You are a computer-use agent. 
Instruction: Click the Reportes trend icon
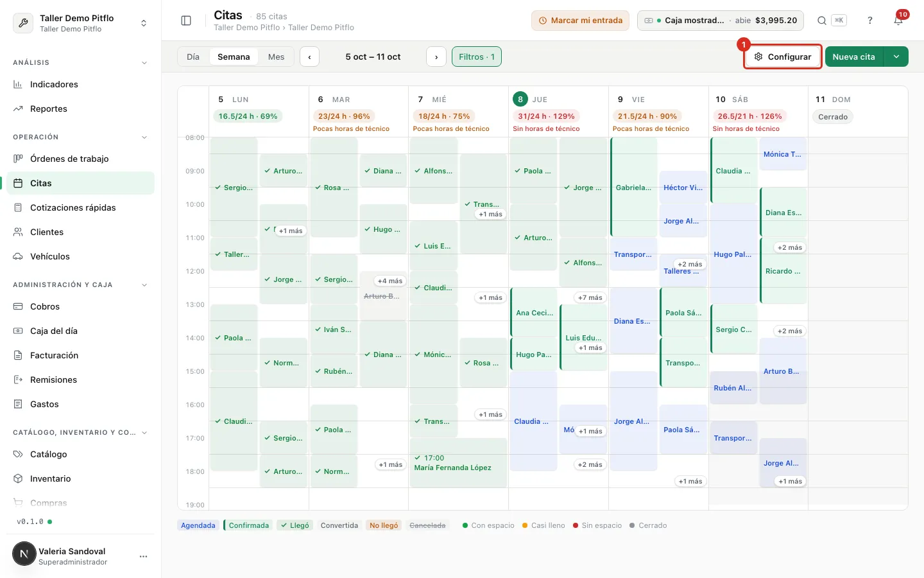(x=18, y=109)
